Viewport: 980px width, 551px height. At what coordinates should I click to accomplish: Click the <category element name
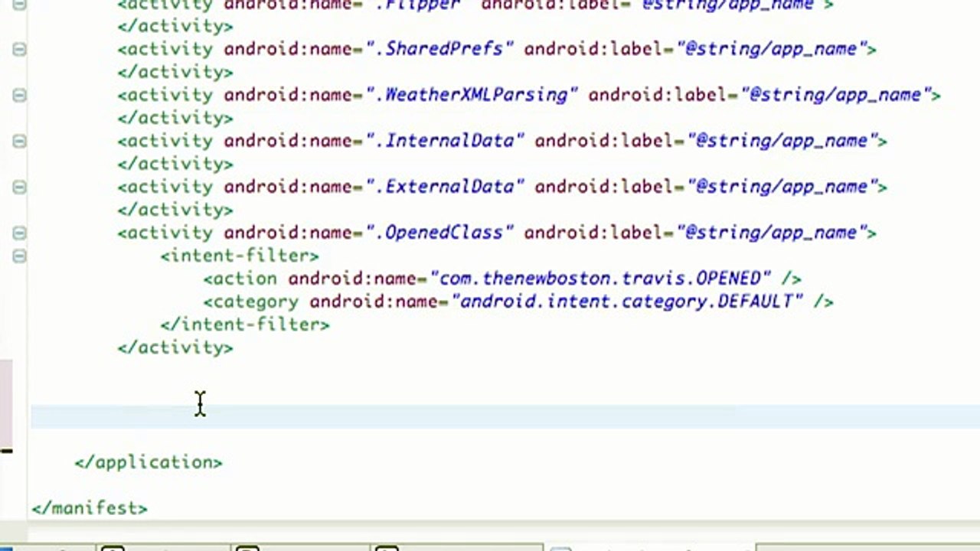[251, 302]
